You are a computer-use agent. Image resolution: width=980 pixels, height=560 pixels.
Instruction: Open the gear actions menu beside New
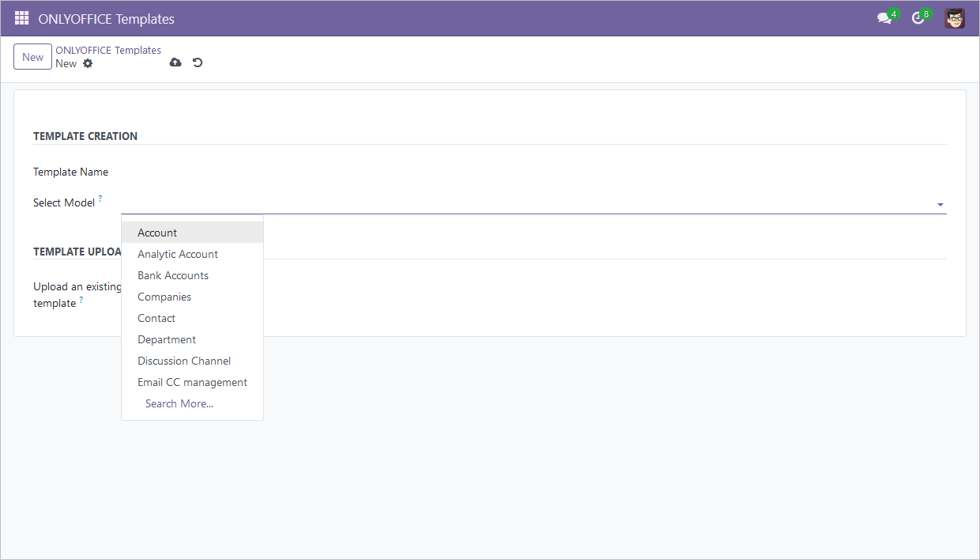(x=87, y=63)
